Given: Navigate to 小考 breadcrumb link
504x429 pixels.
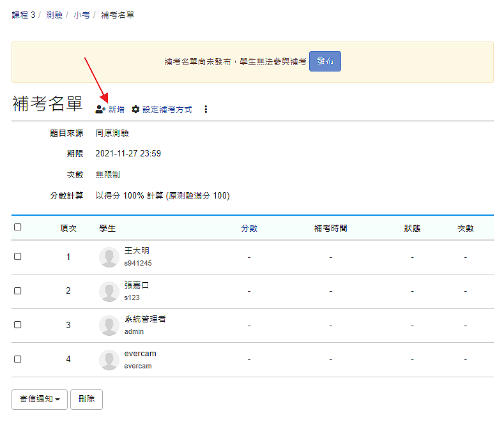Looking at the screenshot, I should [x=82, y=15].
